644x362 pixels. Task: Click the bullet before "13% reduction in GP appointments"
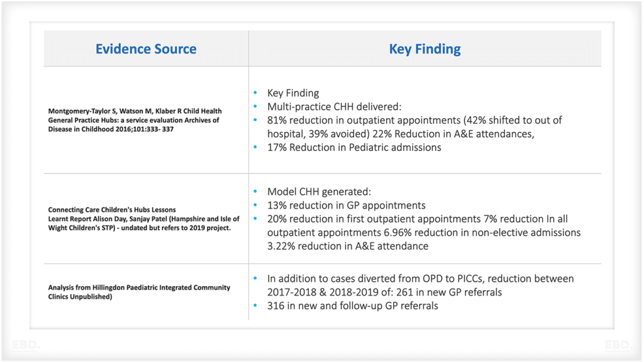point(255,206)
